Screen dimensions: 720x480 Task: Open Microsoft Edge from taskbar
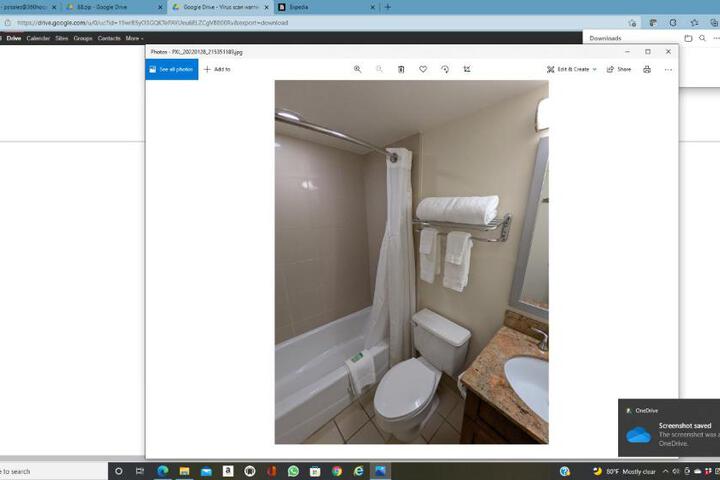[x=163, y=471]
